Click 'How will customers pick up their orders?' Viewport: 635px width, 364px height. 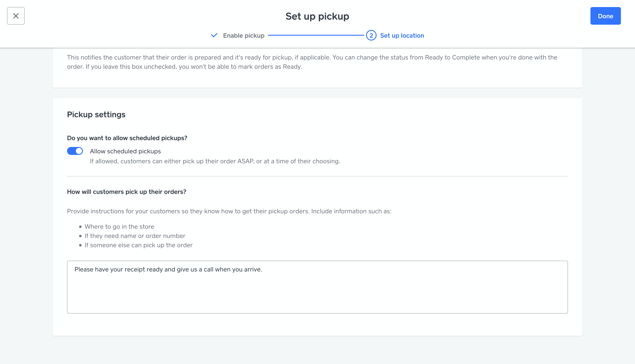[x=127, y=192]
